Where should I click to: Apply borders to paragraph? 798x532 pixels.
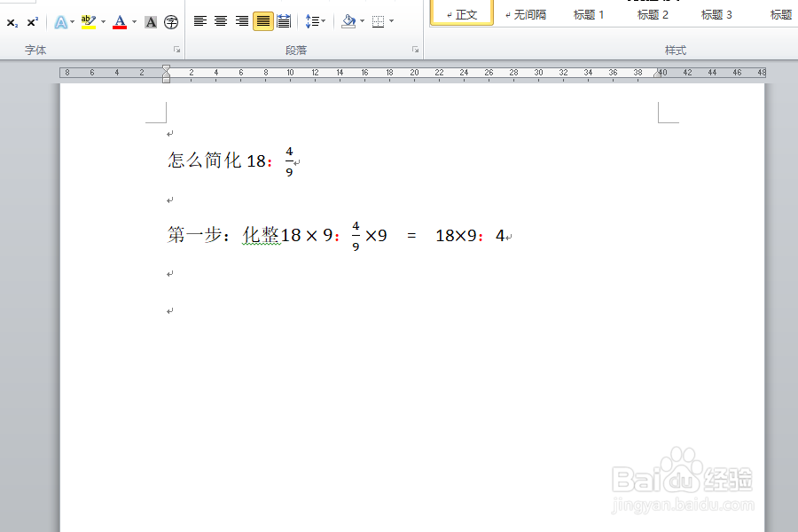378,21
